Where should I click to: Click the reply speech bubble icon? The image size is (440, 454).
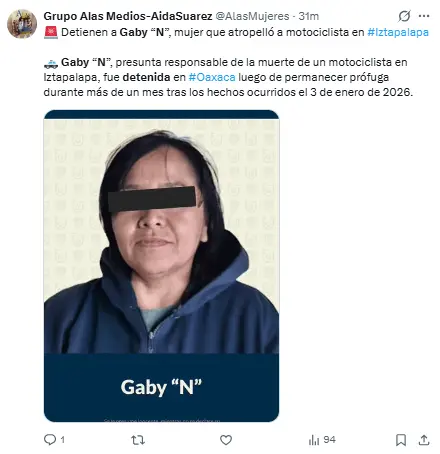[50, 440]
